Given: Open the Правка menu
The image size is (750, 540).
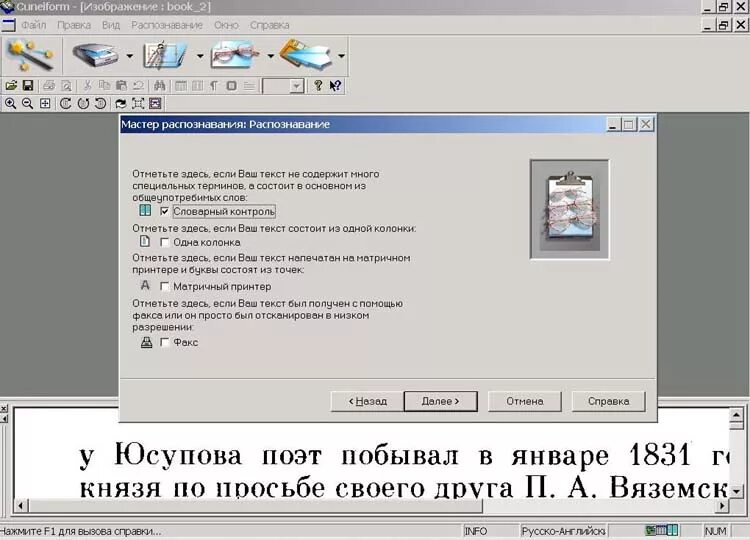Looking at the screenshot, I should pyautogui.click(x=74, y=25).
